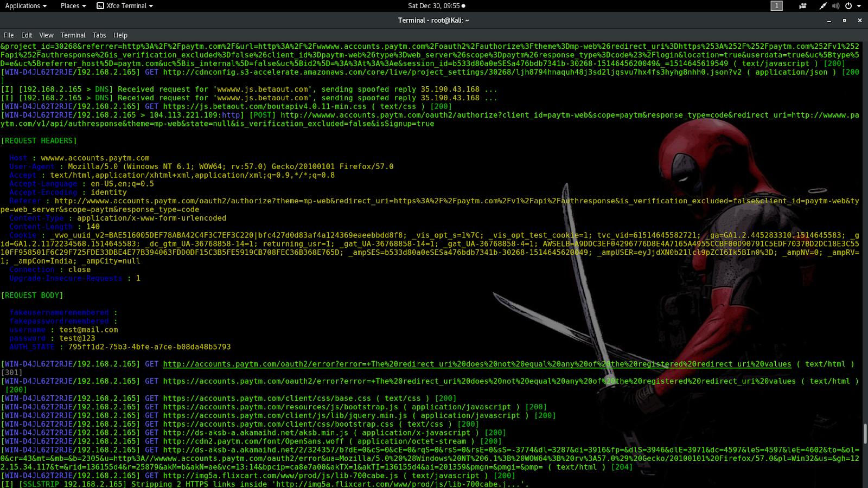Click the Accept-Language header line
Image resolution: width=868 pixels, height=488 pixels.
tap(81, 184)
